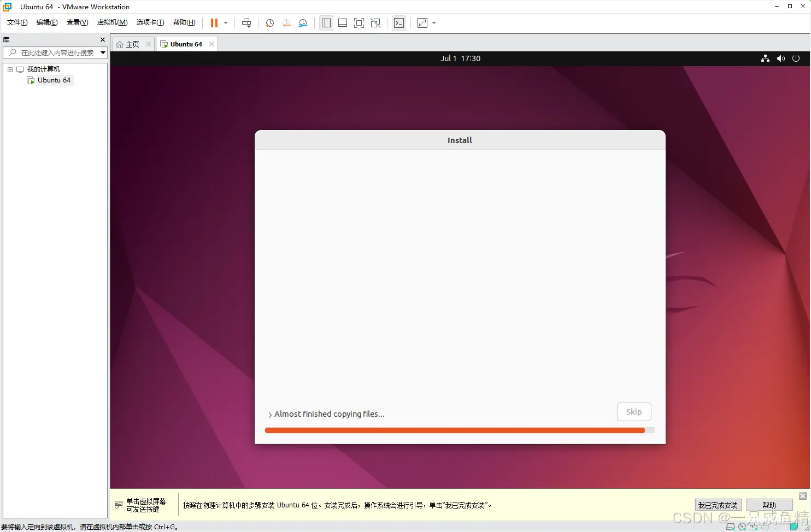Toggle the library sidebar view icon

pos(326,23)
